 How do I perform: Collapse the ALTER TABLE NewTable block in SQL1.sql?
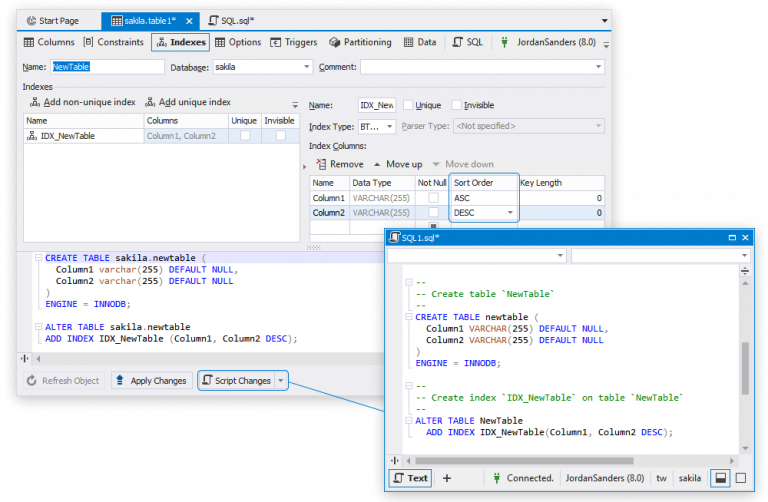(x=408, y=420)
